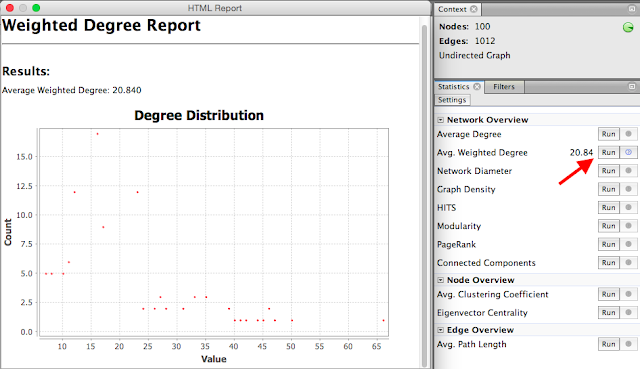Viewport: 640px width, 369px height.
Task: Collapse the Edge Overview section
Action: pos(440,330)
